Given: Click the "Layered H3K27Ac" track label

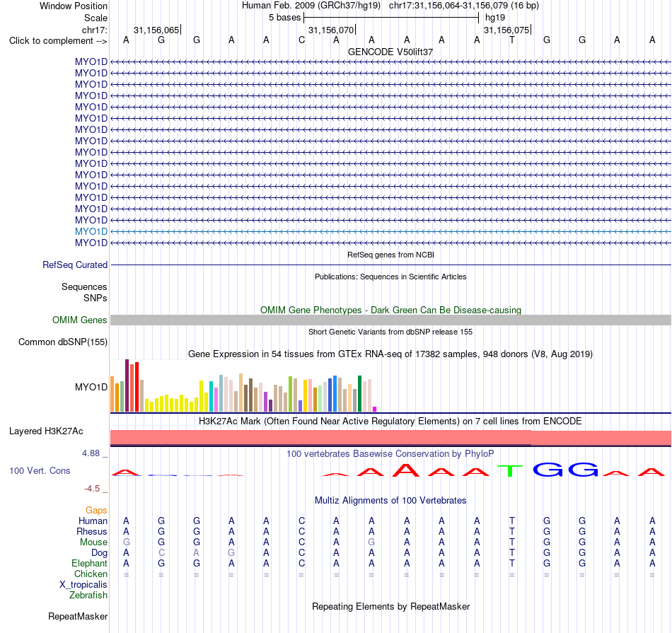Looking at the screenshot, I should [x=46, y=431].
